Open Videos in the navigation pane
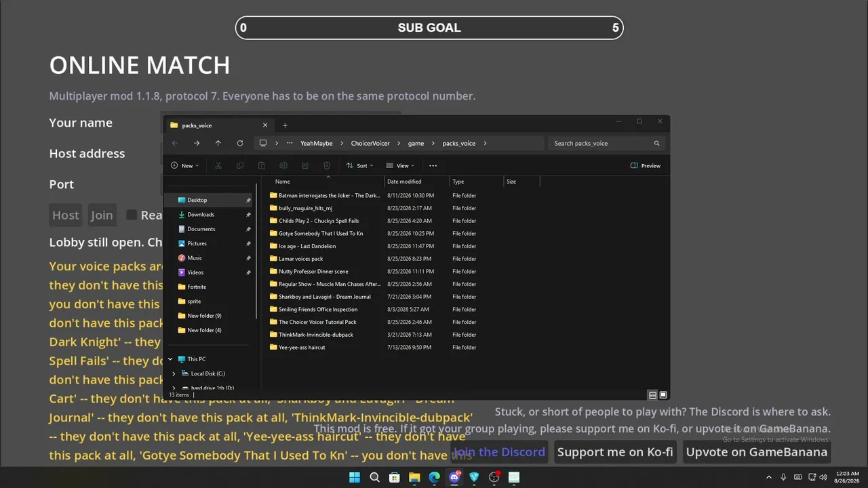The height and width of the screenshot is (488, 868). (209, 272)
